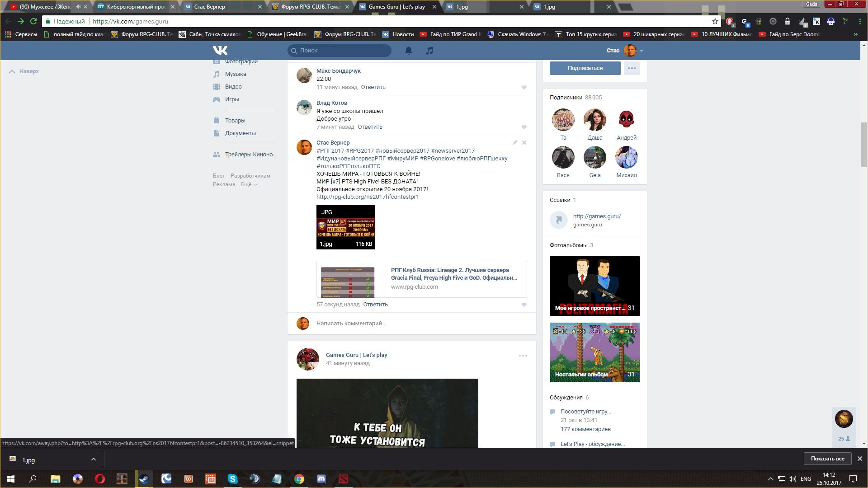Edit Стас Вернер's comment with pencil icon
868x488 pixels.
click(x=514, y=142)
